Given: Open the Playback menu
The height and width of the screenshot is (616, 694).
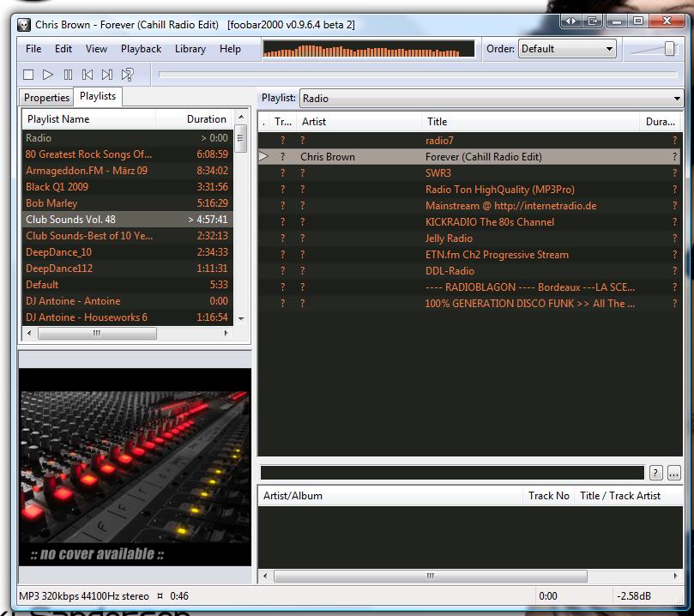Looking at the screenshot, I should 142,49.
